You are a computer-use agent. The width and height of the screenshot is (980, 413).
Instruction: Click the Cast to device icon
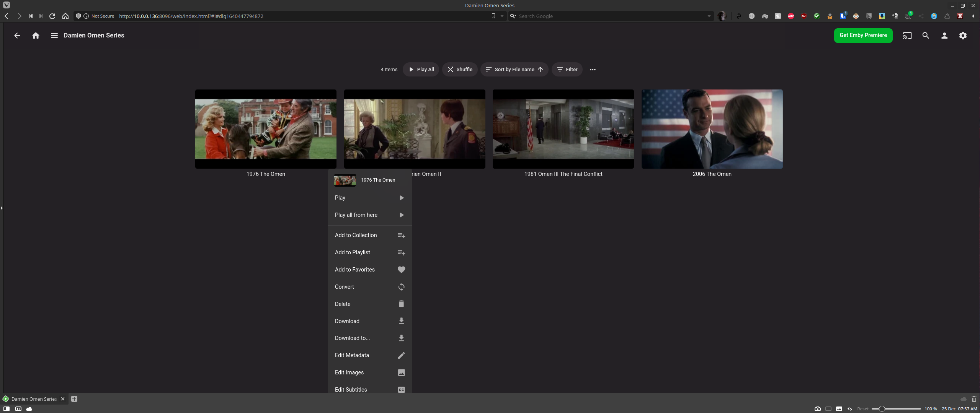907,35
